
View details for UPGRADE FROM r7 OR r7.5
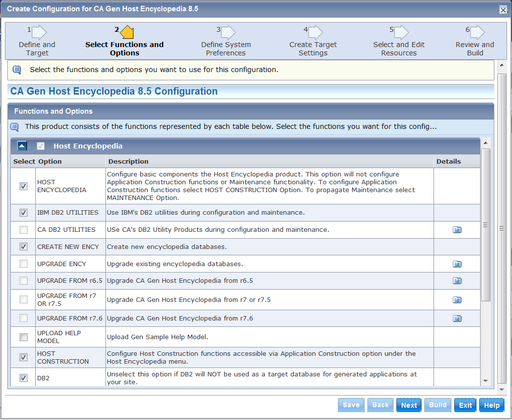457,300
